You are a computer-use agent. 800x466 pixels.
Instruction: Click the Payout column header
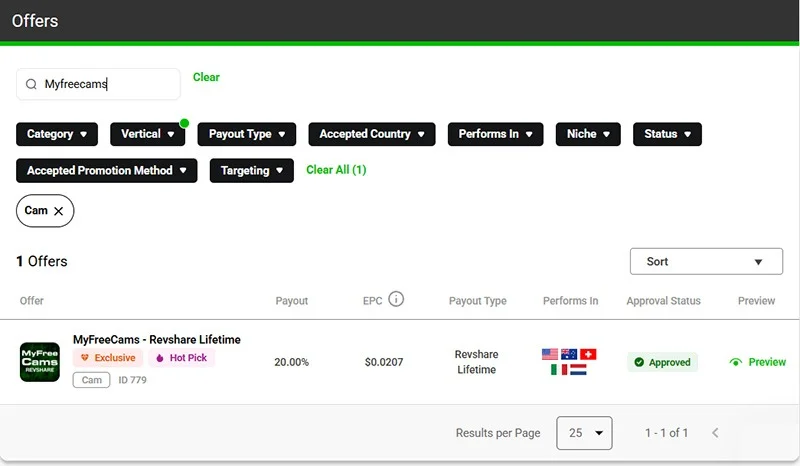point(292,301)
